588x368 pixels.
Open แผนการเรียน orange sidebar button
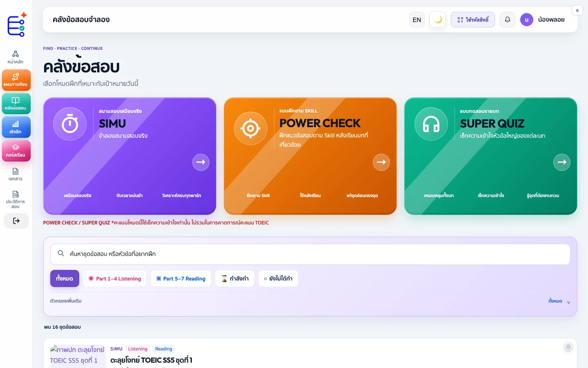16,80
